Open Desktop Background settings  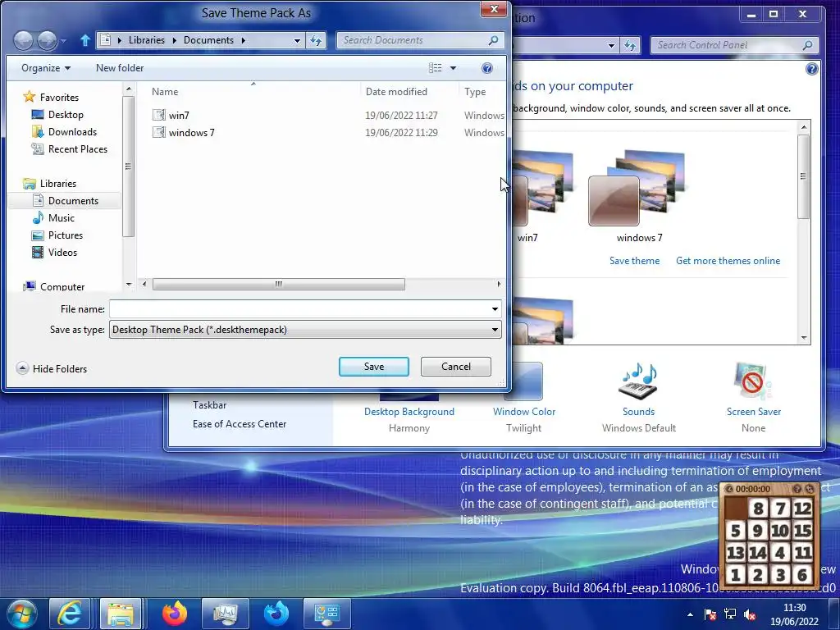pyautogui.click(x=409, y=412)
